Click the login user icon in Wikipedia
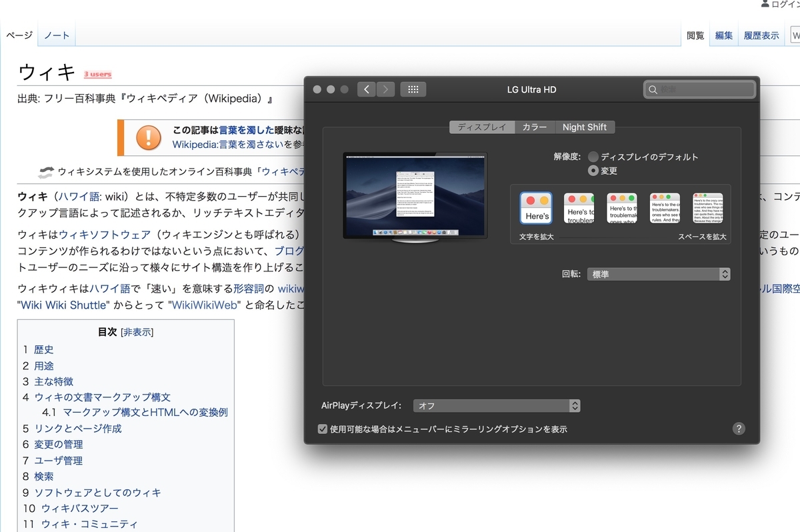 [x=764, y=5]
